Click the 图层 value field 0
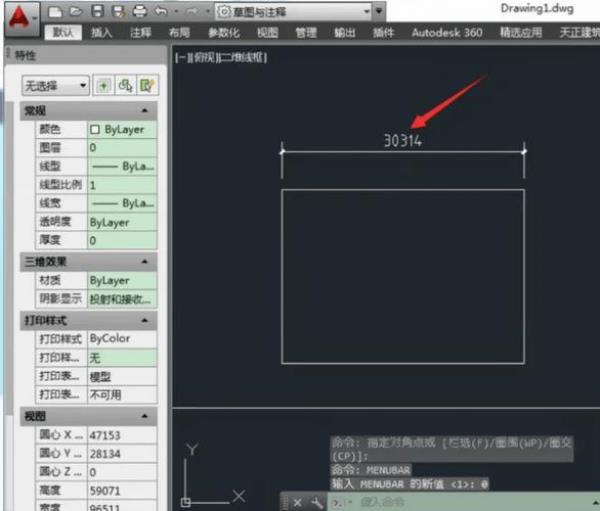This screenshot has height=511, width=600. [x=122, y=148]
